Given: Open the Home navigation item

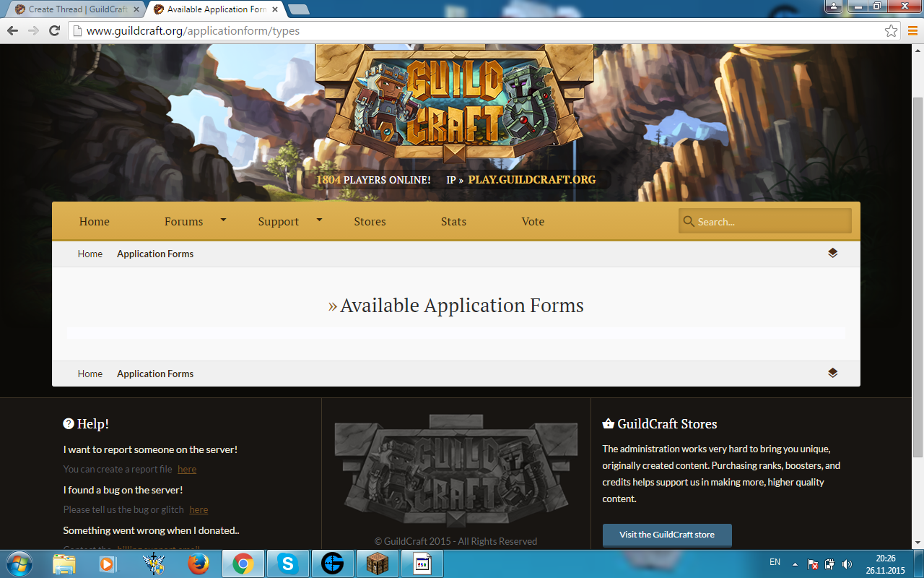Looking at the screenshot, I should (95, 221).
